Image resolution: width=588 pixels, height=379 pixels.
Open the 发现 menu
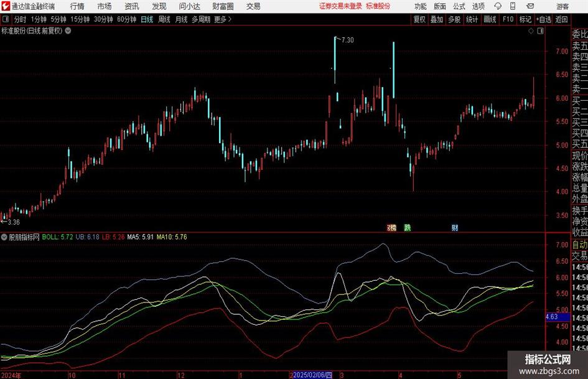pos(159,6)
